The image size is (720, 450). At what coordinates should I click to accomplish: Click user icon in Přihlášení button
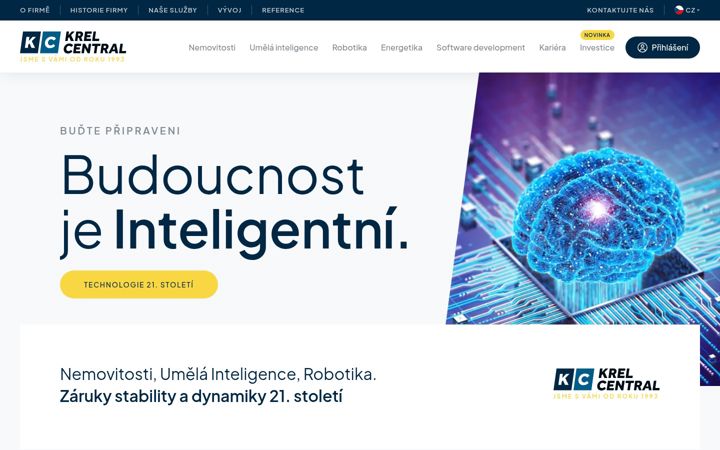(x=642, y=47)
